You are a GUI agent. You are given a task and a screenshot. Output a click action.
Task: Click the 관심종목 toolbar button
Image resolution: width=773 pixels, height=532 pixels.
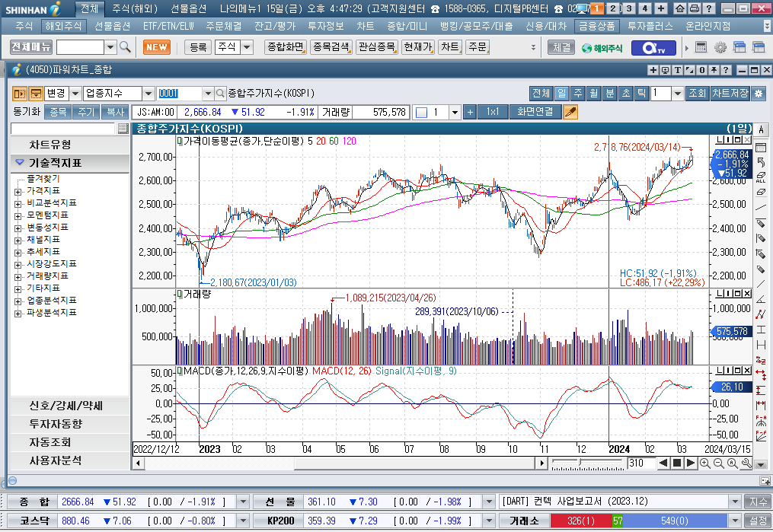pyautogui.click(x=377, y=47)
